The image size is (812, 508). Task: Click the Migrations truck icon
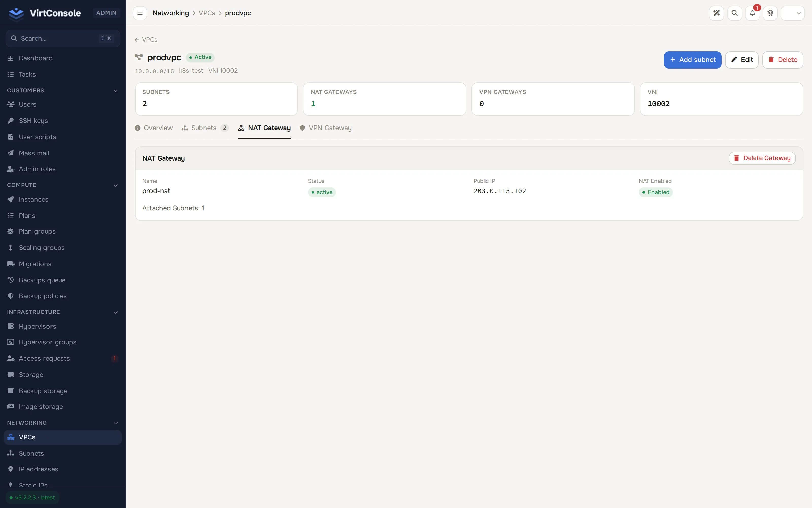pos(11,264)
